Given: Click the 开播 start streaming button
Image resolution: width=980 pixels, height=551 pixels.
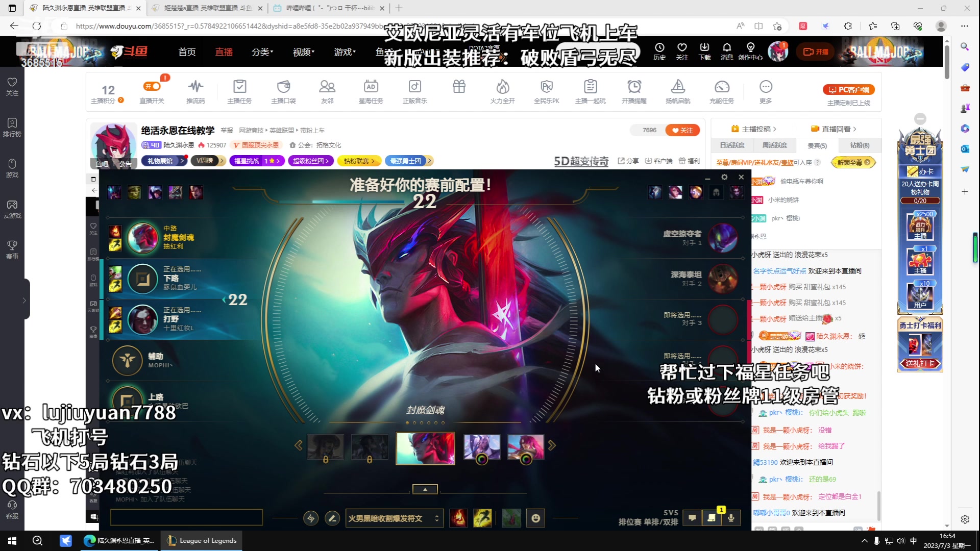Looking at the screenshot, I should click(x=816, y=52).
